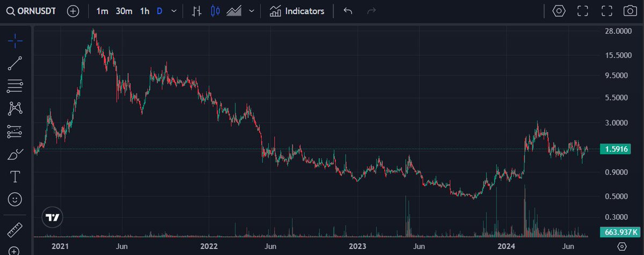Open the Indicators menu
Viewport: 644px width, 255px height.
coord(297,11)
